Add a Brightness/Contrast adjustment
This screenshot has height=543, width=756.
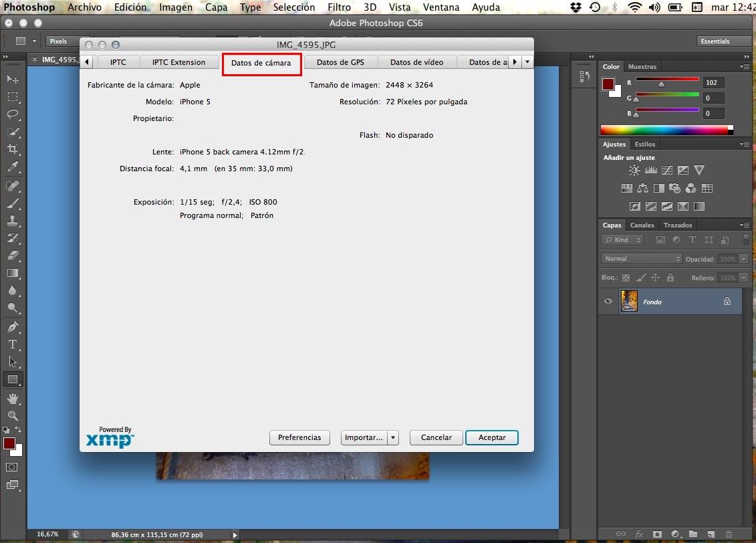click(x=634, y=171)
